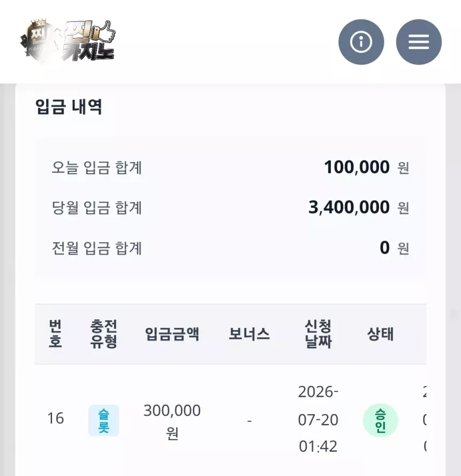Image resolution: width=461 pixels, height=476 pixels.
Task: Click deposit row number 16
Action: [x=55, y=419]
